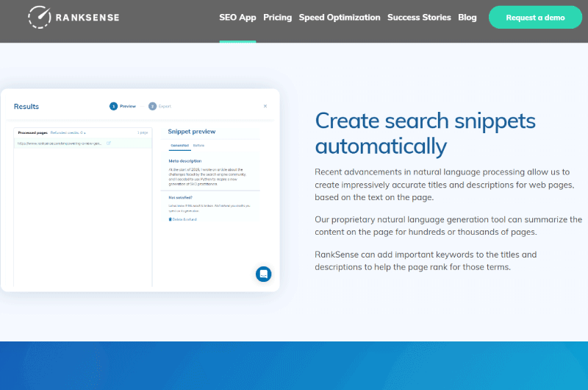Image resolution: width=588 pixels, height=390 pixels.
Task: Click the paragraph starting 'Recent advancements in natural'
Action: tap(445, 184)
